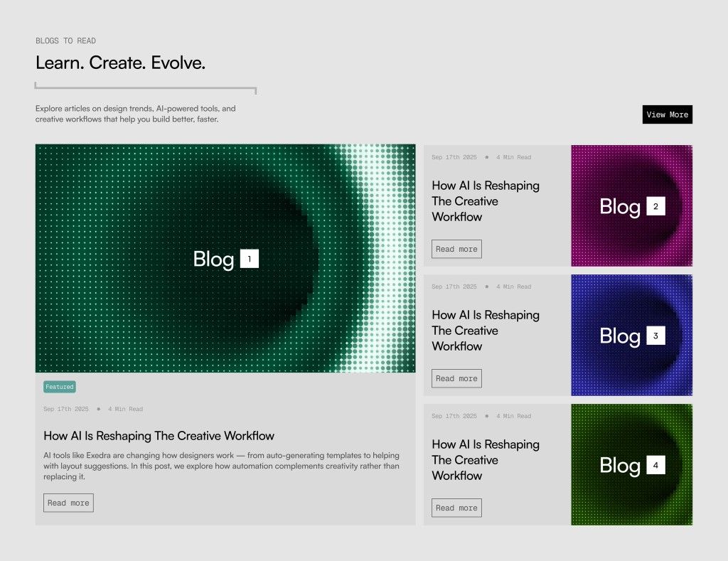This screenshot has width=728, height=561.
Task: Click Read more beside the blue Blog 3 image
Action: pyautogui.click(x=456, y=378)
